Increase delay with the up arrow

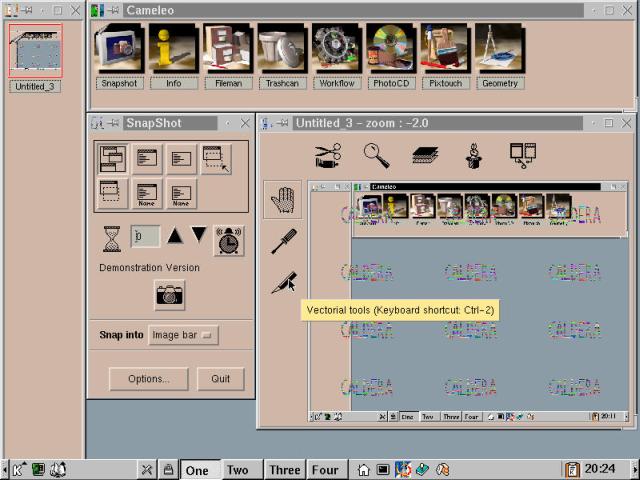(x=175, y=236)
